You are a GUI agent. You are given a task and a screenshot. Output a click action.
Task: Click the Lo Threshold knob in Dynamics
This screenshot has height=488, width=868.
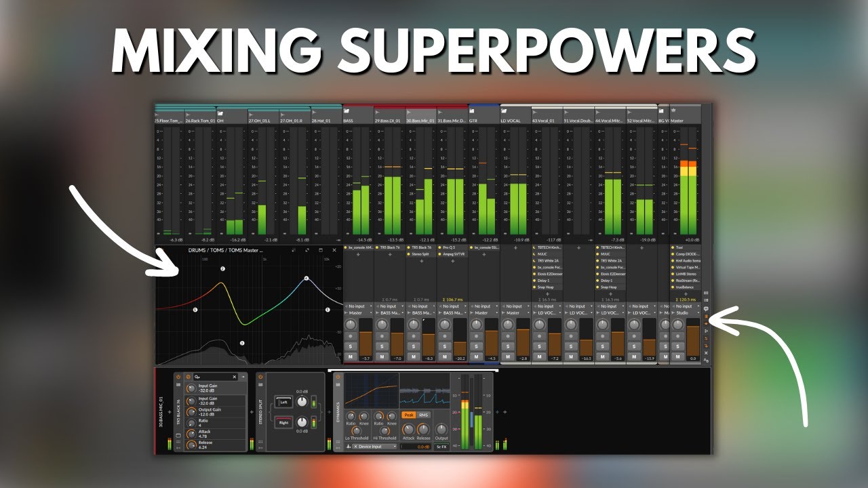coord(356,430)
